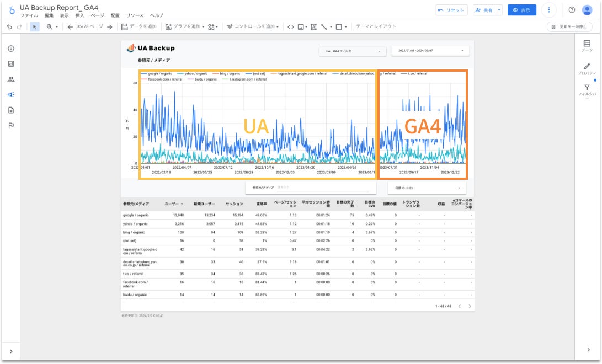602x364 pixels.
Task: Open the people/audience section in left sidebar
Action: [11, 79]
